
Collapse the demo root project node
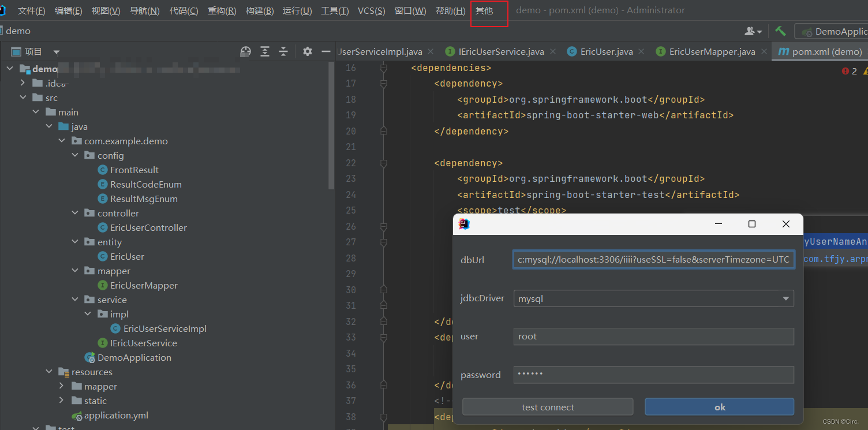[x=10, y=69]
